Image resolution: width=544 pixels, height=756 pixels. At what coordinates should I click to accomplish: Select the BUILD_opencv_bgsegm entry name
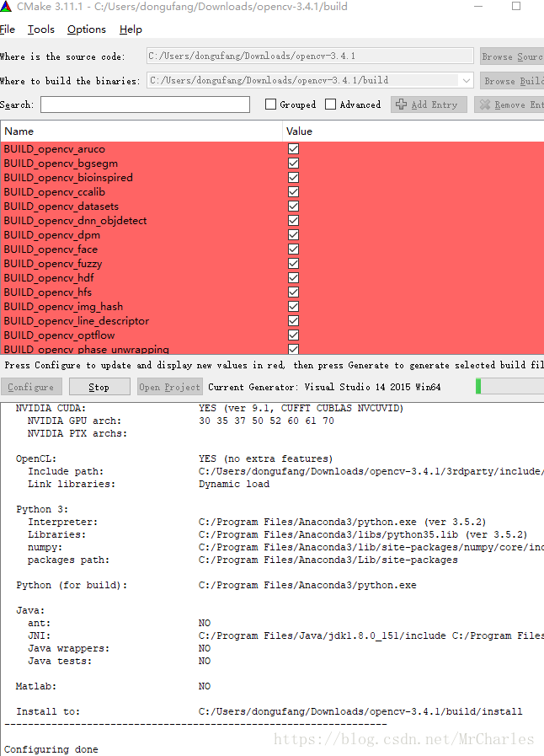61,164
